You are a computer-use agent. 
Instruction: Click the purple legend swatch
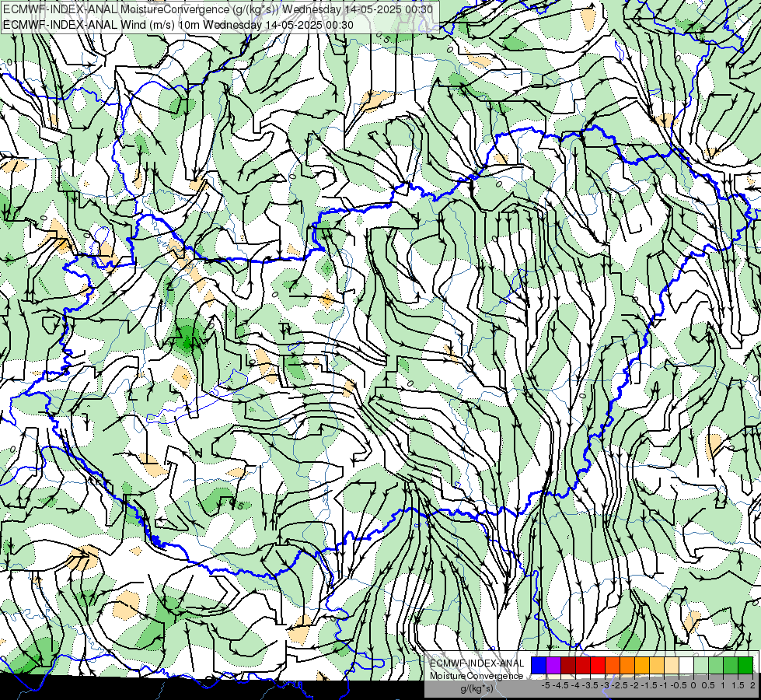[x=553, y=665]
